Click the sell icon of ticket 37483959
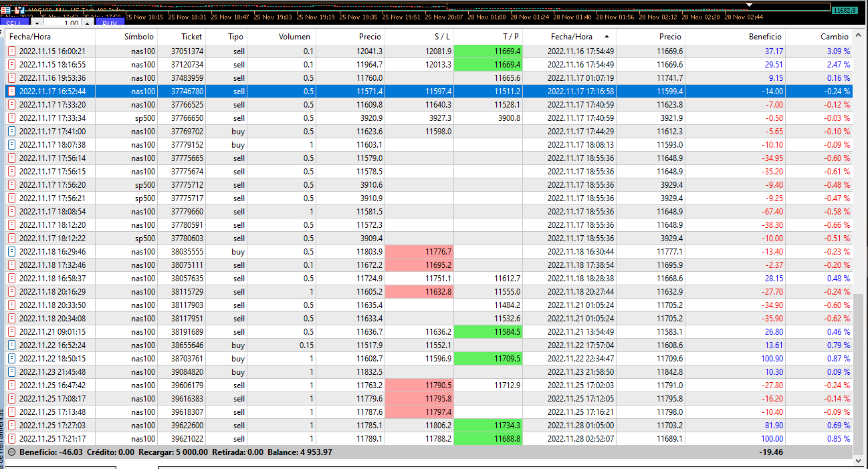The height and width of the screenshot is (469, 868). (x=11, y=77)
